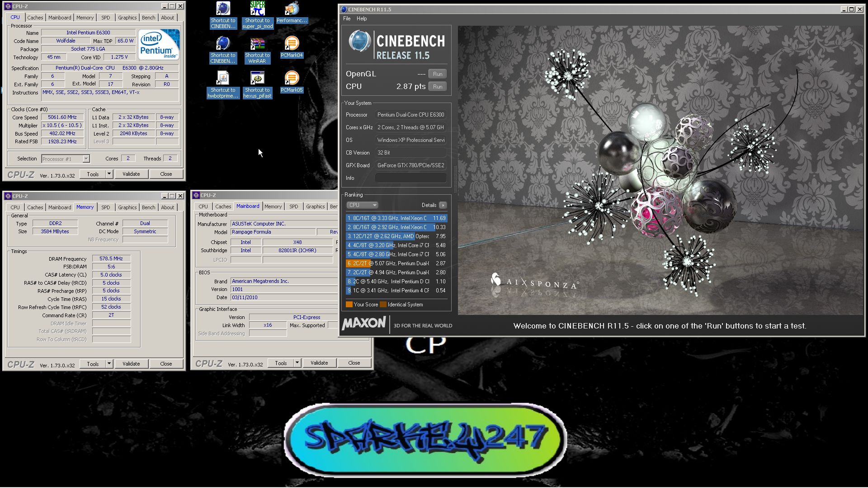Switch to Mainboard tab in top CPU-Z window

(60, 18)
